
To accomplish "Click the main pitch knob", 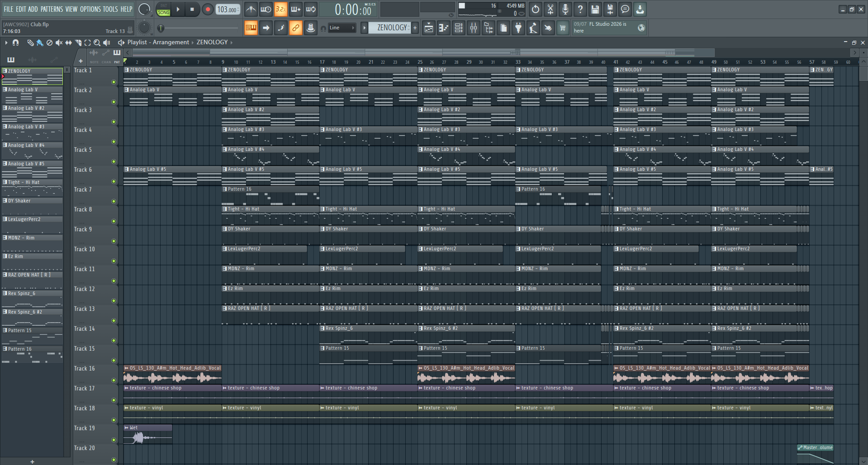I will click(144, 28).
